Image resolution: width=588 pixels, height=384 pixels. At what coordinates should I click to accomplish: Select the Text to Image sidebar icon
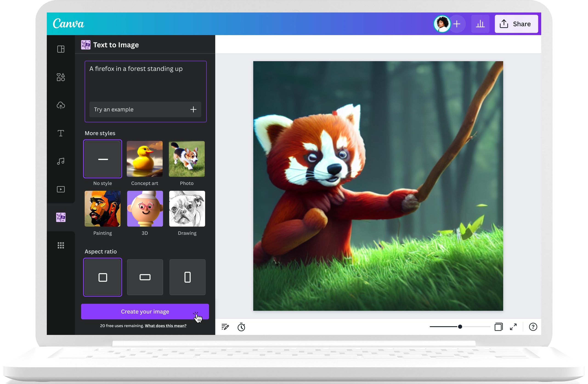point(61,217)
